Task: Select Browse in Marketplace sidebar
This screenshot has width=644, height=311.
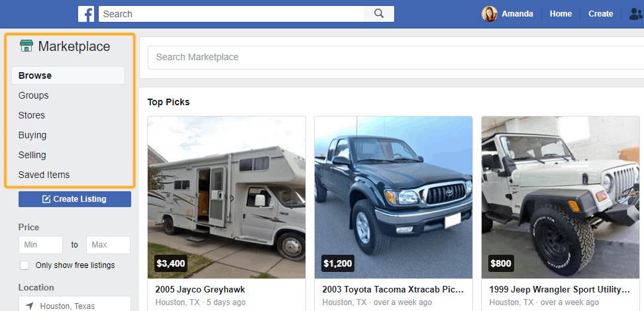Action: (x=68, y=75)
